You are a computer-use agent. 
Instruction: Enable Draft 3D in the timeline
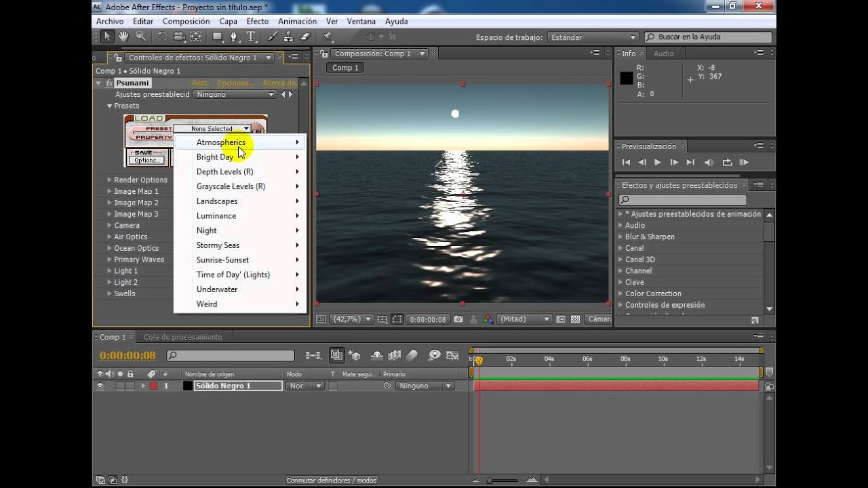click(x=354, y=355)
